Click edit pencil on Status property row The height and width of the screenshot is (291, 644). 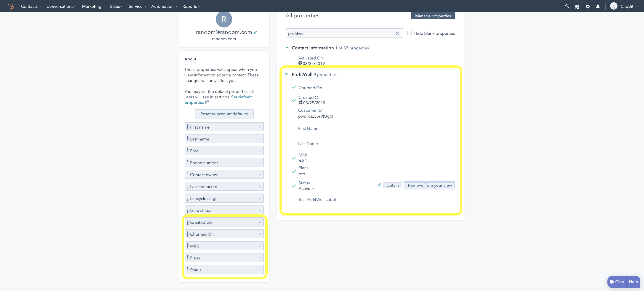380,185
